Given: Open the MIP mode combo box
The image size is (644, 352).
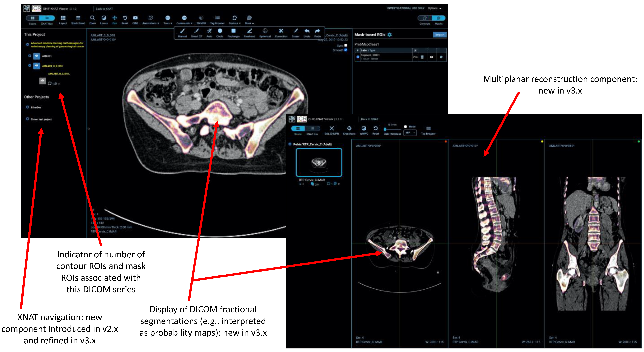Looking at the screenshot, I should point(410,133).
